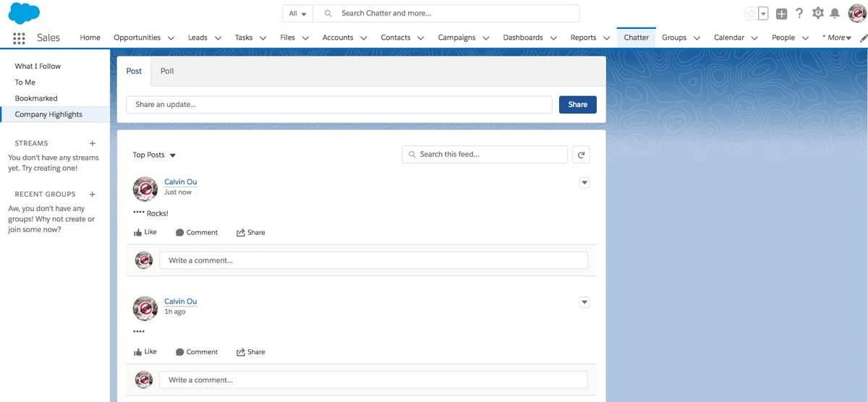Comment on the "**** Rocks!" post
Screen dimensions: 868x402
[x=196, y=232]
